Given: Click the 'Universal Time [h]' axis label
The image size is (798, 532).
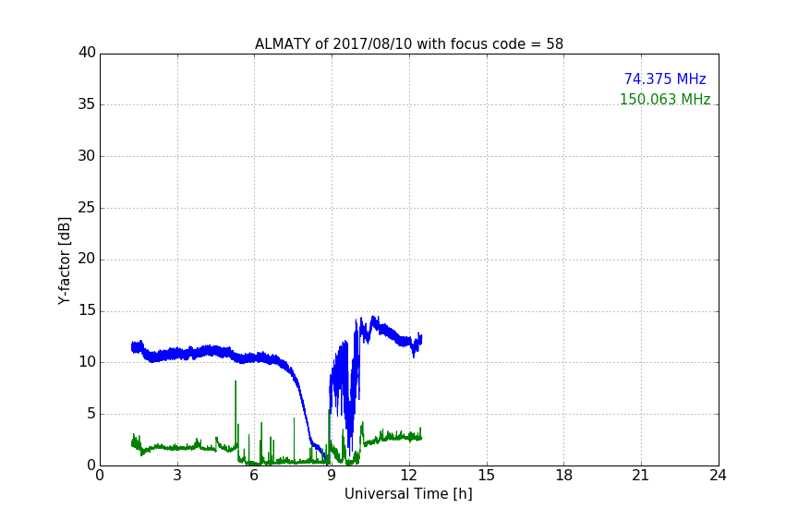Looking at the screenshot, I should (x=408, y=494).
